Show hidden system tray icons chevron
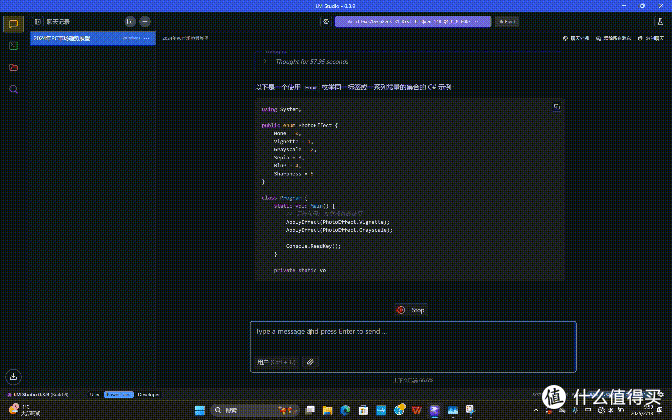Viewport: 672px width, 420px height. [x=536, y=410]
